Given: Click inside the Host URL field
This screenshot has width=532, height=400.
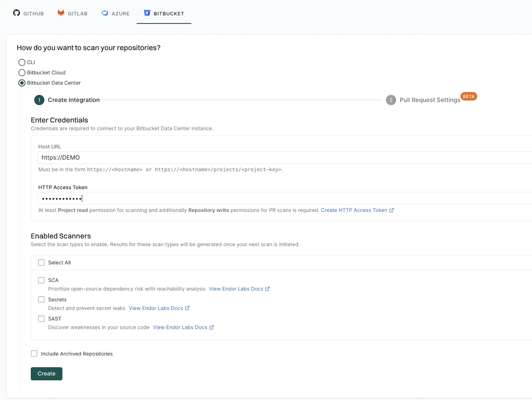Looking at the screenshot, I should click(x=152, y=157).
